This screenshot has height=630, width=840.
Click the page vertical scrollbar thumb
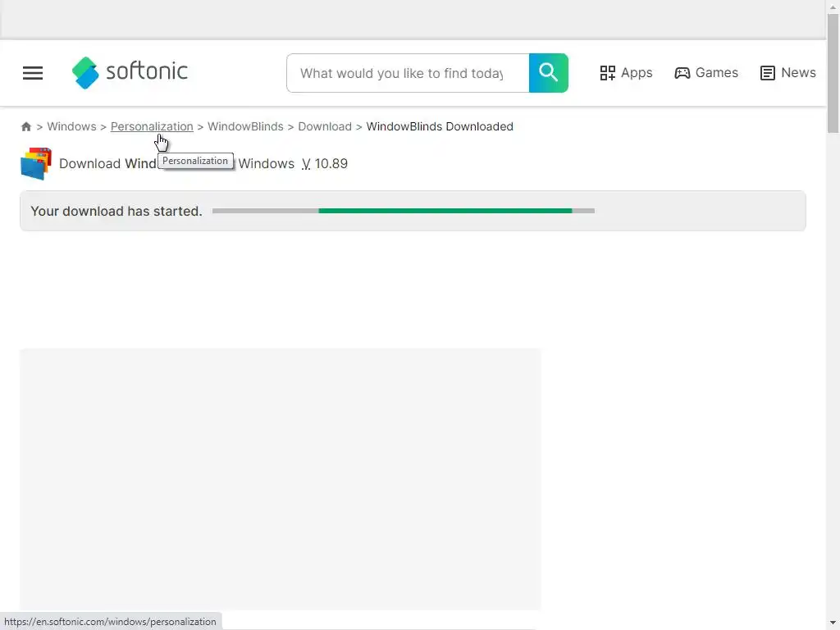[833, 73]
